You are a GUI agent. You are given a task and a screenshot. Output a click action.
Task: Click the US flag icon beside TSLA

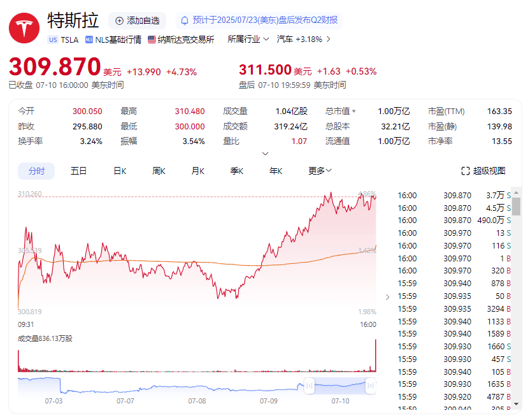52,40
